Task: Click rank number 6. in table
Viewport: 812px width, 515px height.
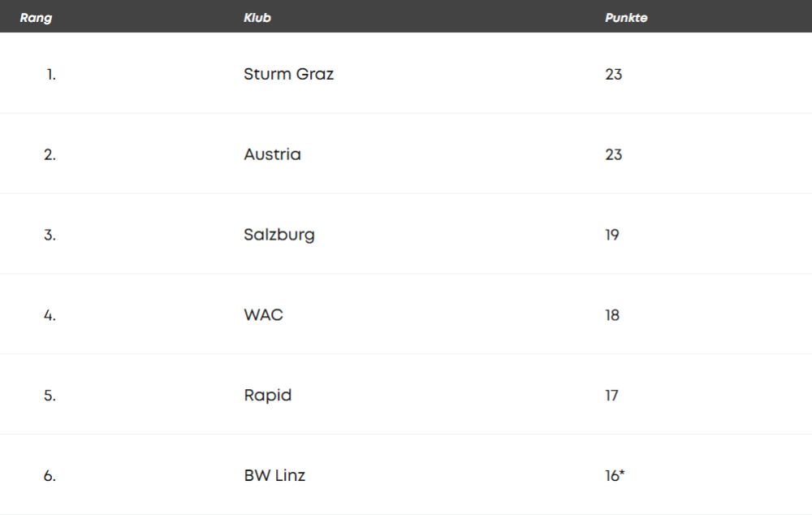Action: click(50, 476)
